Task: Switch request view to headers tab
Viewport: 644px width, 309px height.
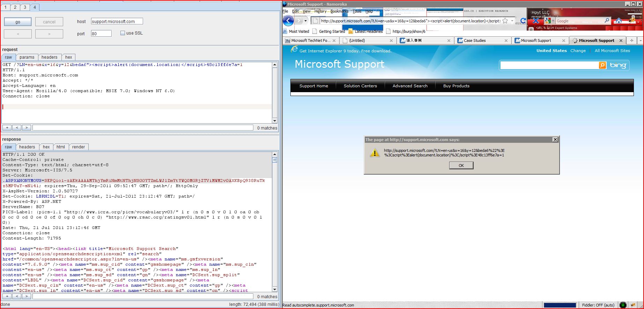Action: tap(49, 57)
